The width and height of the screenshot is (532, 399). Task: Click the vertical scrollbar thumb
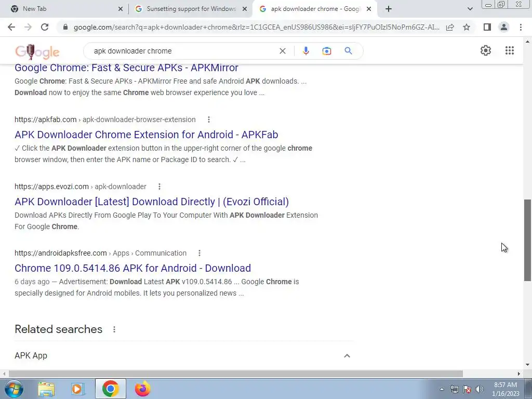[528, 240]
